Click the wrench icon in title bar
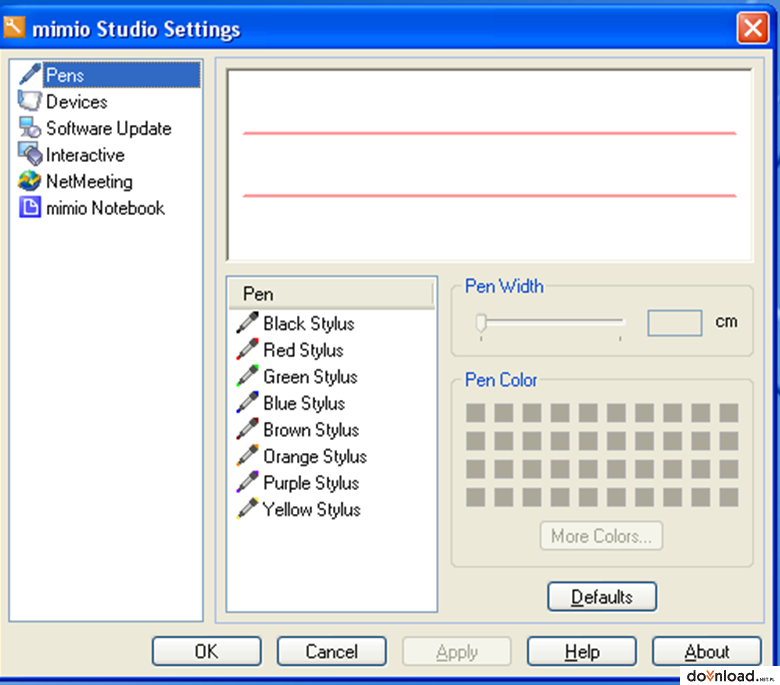780x685 pixels. tap(14, 27)
